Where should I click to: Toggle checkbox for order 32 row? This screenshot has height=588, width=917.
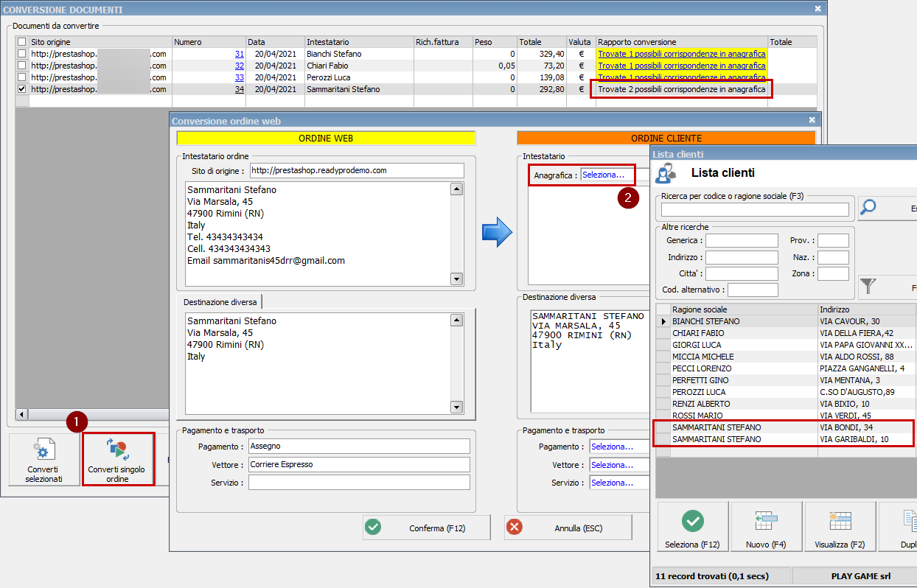pyautogui.click(x=21, y=66)
